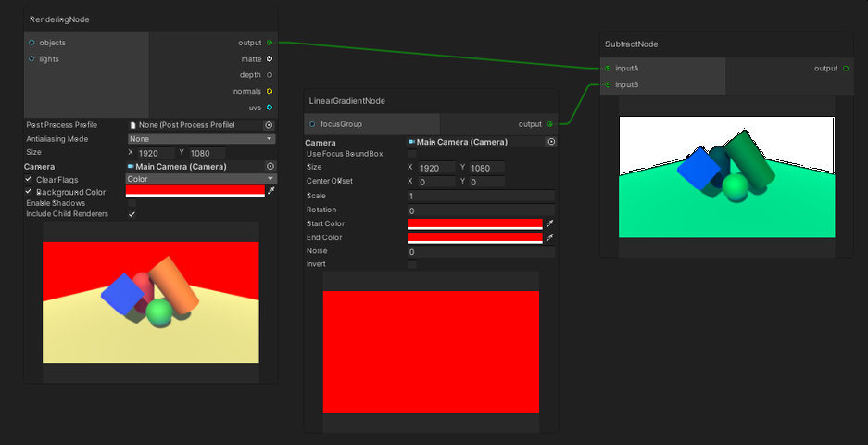Screen dimensions: 868x445
Task: Toggle Use Focus BoundBox checkbox
Action: click(x=412, y=154)
